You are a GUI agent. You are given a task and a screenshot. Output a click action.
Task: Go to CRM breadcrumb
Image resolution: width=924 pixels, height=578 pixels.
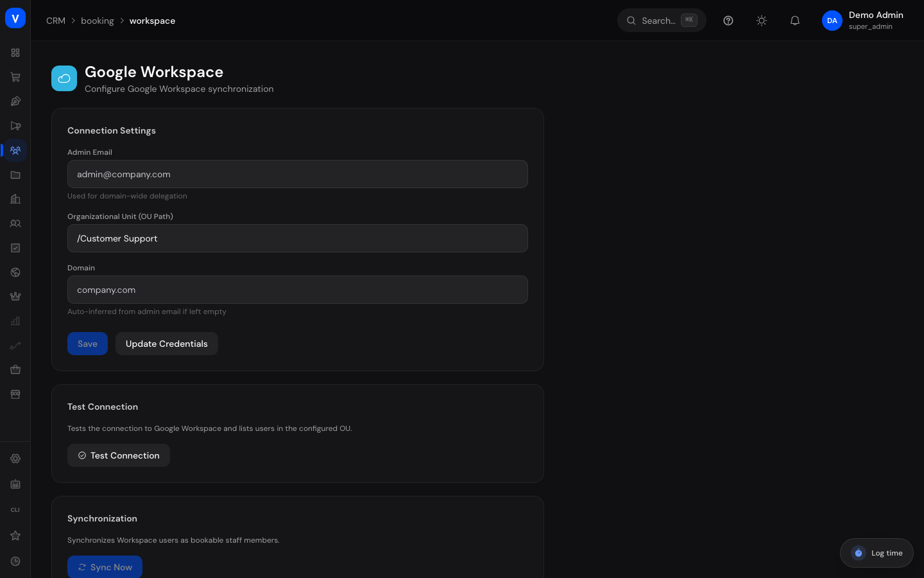click(x=56, y=21)
